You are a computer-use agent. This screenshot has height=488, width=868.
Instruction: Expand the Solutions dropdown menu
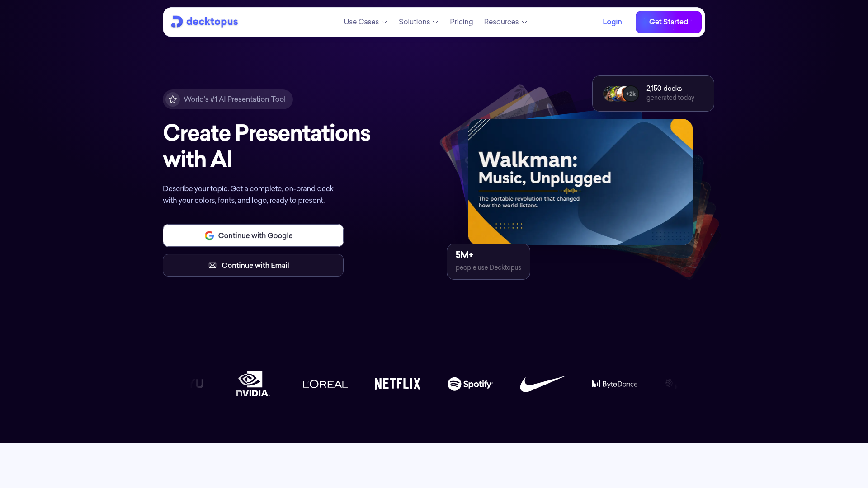click(x=419, y=22)
